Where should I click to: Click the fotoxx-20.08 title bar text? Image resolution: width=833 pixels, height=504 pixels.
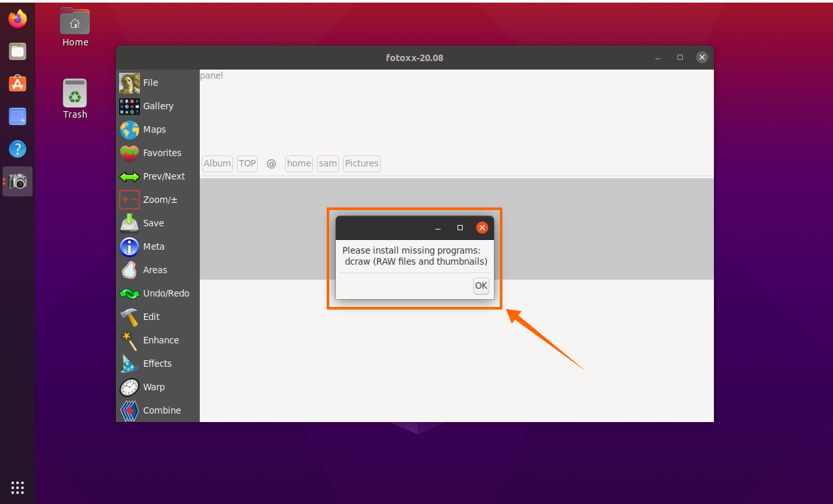point(415,58)
